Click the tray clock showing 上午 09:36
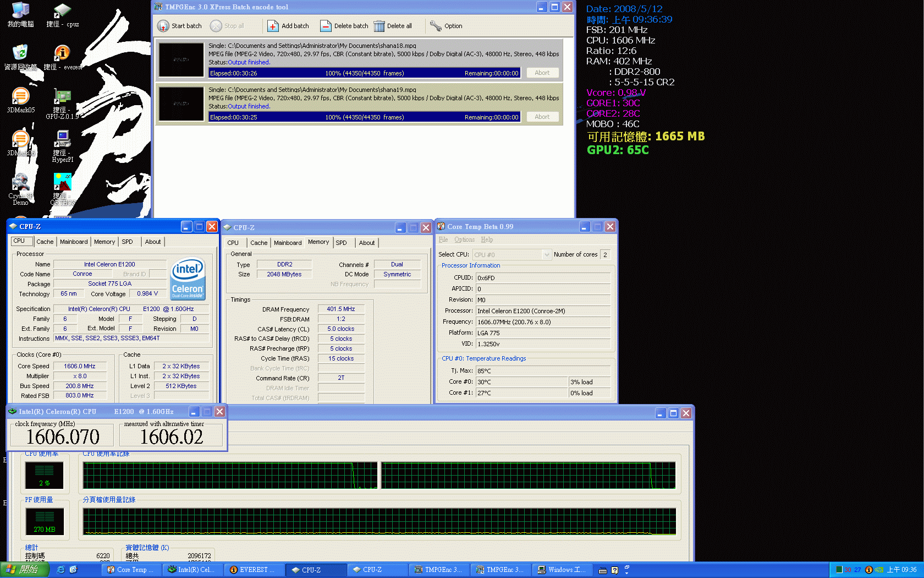924x578 pixels. (x=901, y=570)
